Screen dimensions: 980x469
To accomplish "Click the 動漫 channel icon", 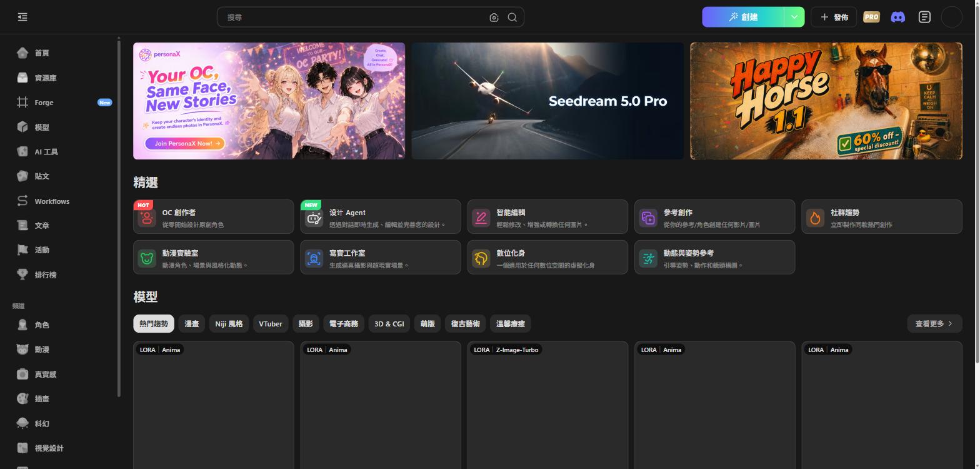I will click(22, 349).
